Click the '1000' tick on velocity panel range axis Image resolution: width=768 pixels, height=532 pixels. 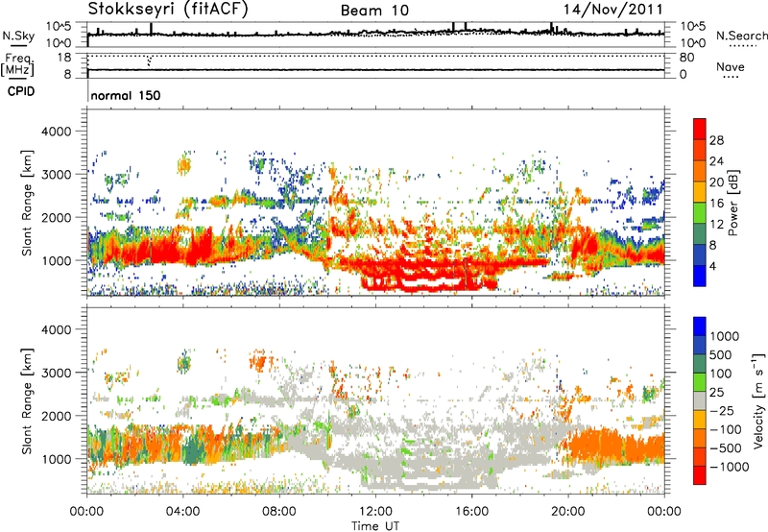tap(56, 459)
